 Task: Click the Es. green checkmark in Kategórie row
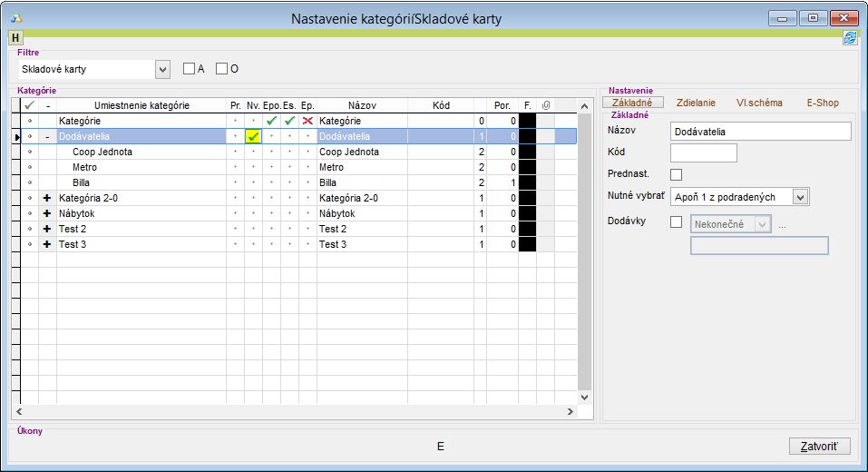pyautogui.click(x=289, y=121)
